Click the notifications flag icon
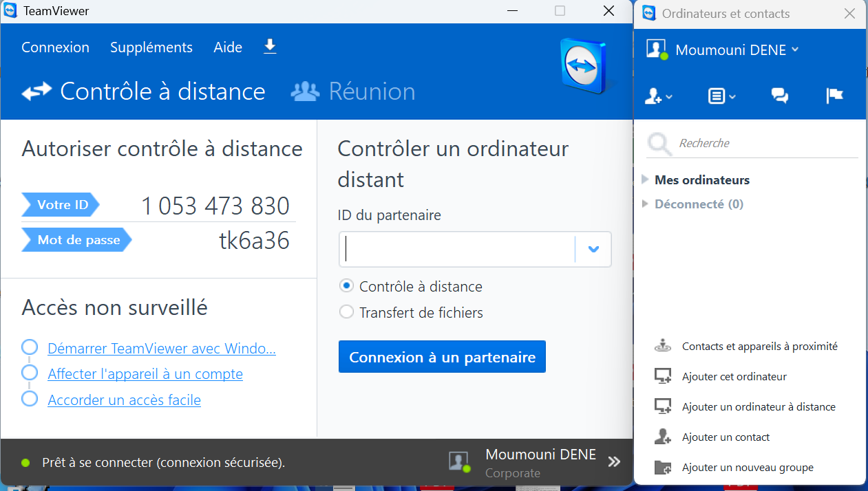Viewport: 868px width, 491px height. click(x=834, y=96)
